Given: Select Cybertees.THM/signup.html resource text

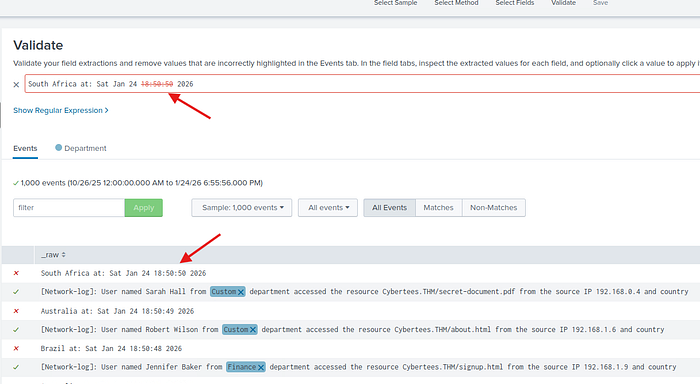Looking at the screenshot, I should [x=452, y=367].
